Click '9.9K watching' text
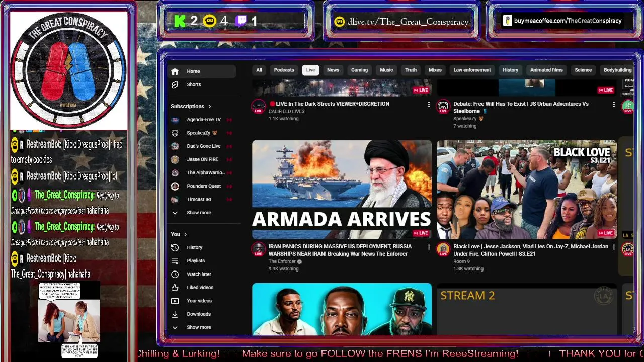Viewport: 644px width, 362px height. tap(283, 269)
